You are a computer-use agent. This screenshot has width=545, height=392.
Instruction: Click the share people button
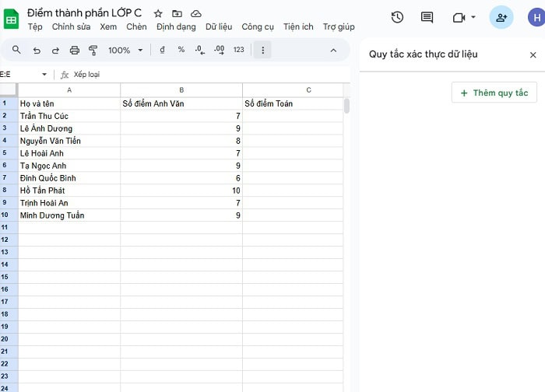click(501, 17)
